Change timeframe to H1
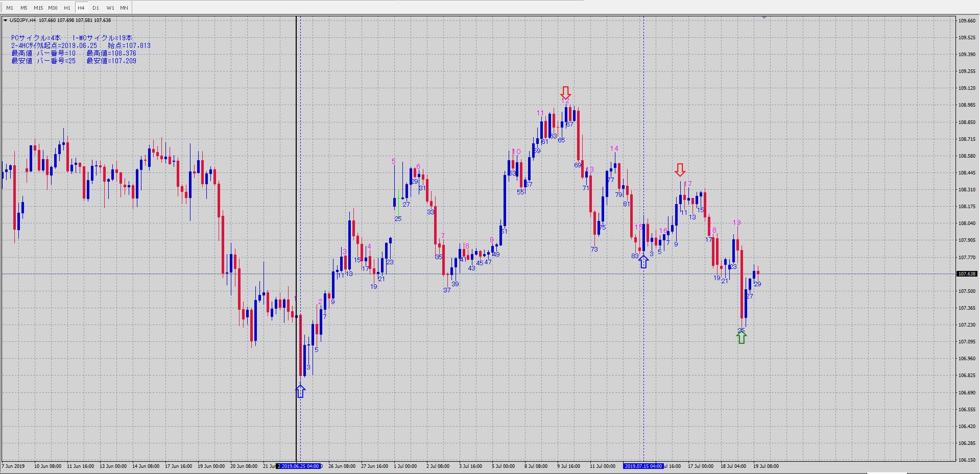The height and width of the screenshot is (474, 980). click(67, 8)
